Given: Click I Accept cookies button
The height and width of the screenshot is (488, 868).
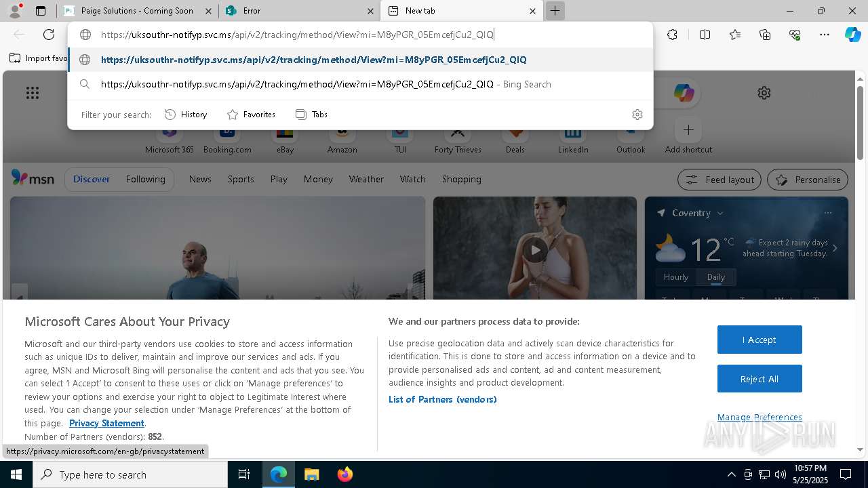Looking at the screenshot, I should coord(759,340).
